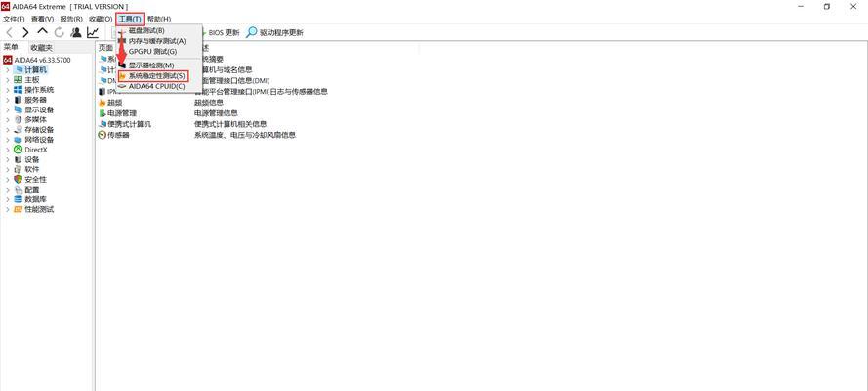The height and width of the screenshot is (391, 868).
Task: Choose GPGPU 测试(G) menu entry
Action: click(152, 52)
